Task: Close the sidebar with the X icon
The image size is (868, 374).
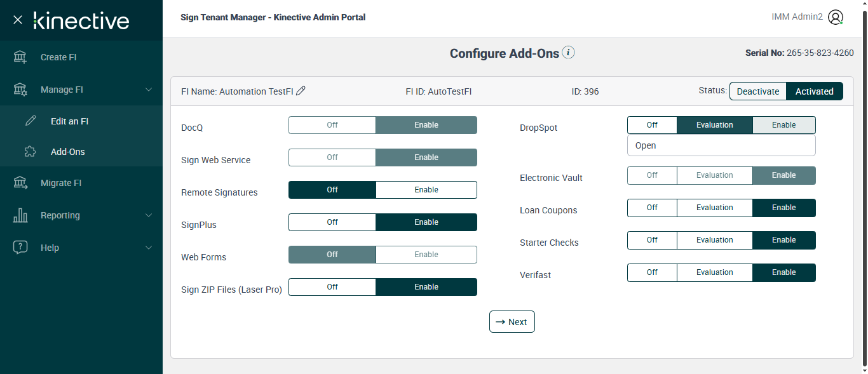Action: pos(18,20)
